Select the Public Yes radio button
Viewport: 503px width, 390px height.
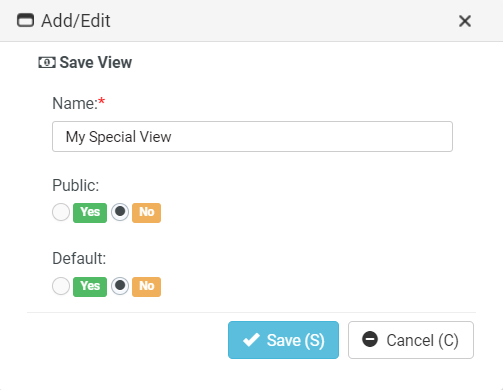pyautogui.click(x=61, y=212)
